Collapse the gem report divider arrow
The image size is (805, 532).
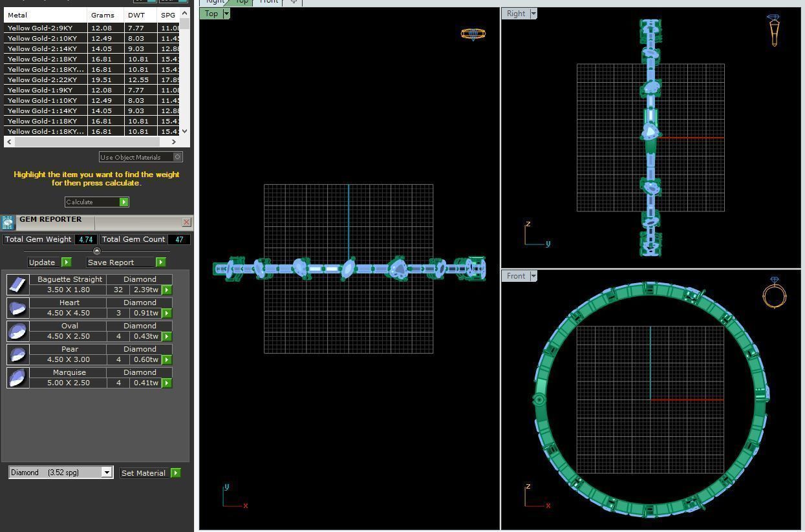[x=97, y=251]
